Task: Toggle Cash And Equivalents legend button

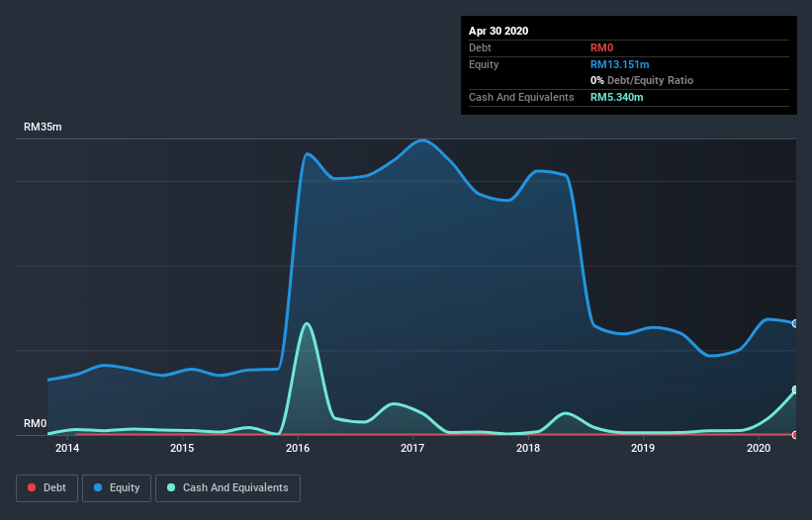Action: [227, 488]
